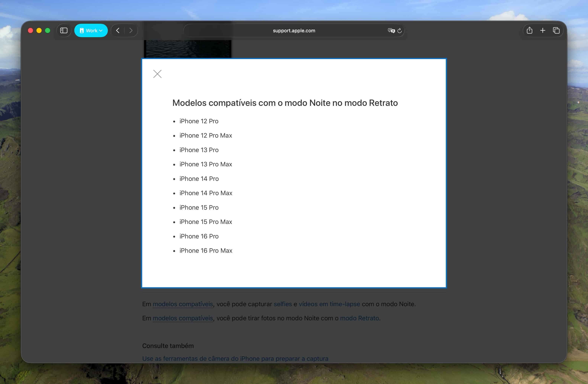The width and height of the screenshot is (588, 384).
Task: Show the tab overview
Action: point(556,30)
